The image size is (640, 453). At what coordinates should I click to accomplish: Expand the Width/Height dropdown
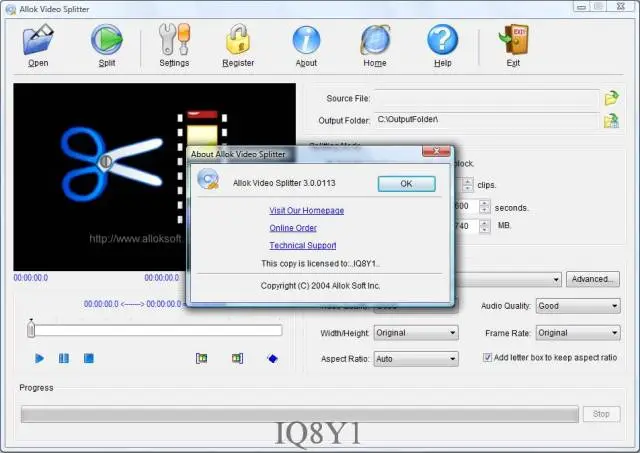416,333
